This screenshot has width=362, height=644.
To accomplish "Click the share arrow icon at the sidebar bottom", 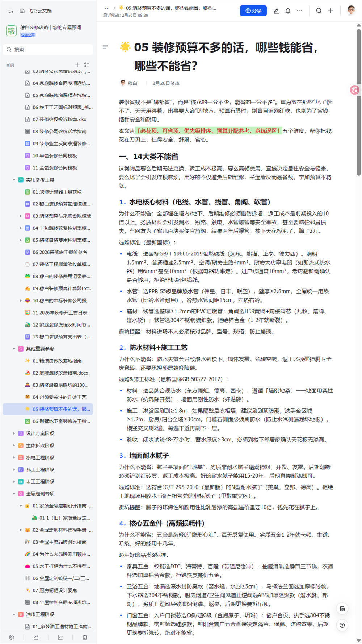I will click(36, 637).
